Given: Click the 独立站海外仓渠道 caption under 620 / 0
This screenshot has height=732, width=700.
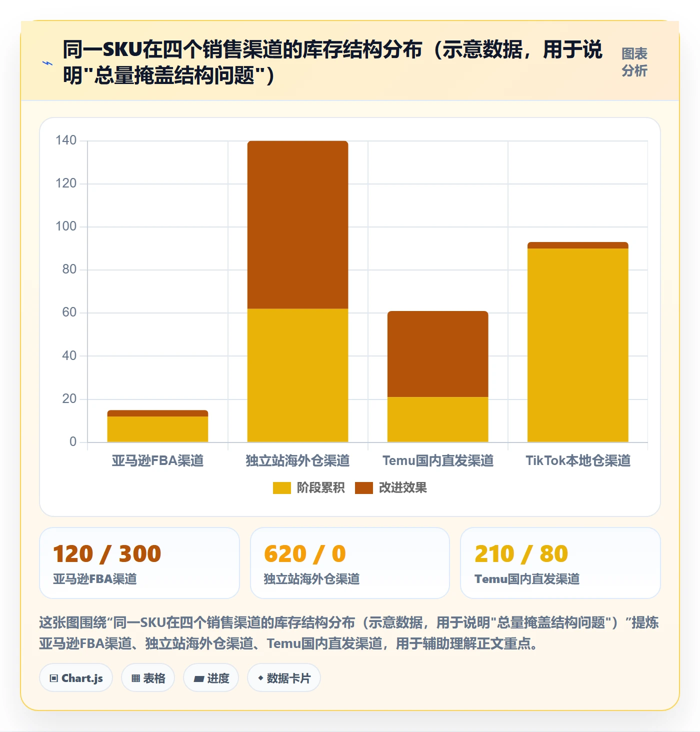Looking at the screenshot, I should [x=312, y=579].
